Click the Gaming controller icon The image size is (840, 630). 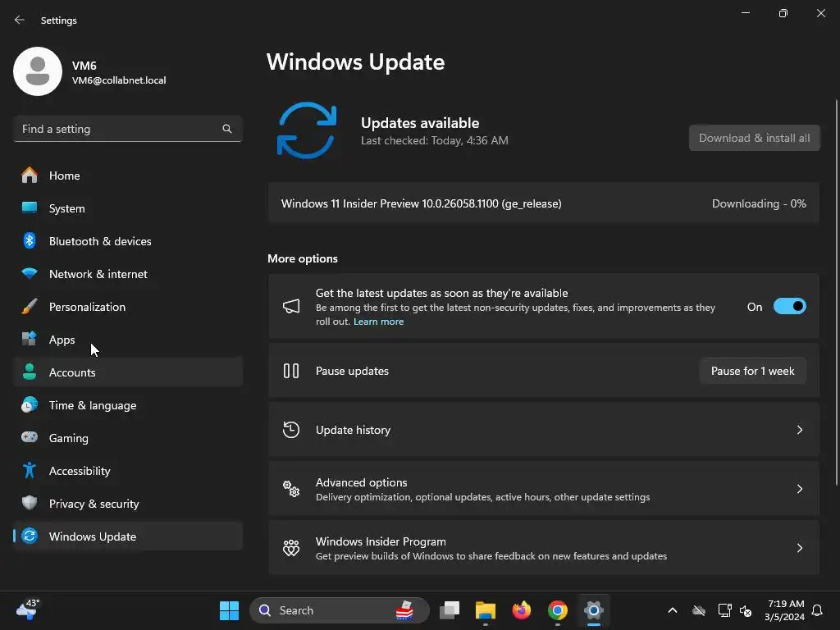pos(30,437)
